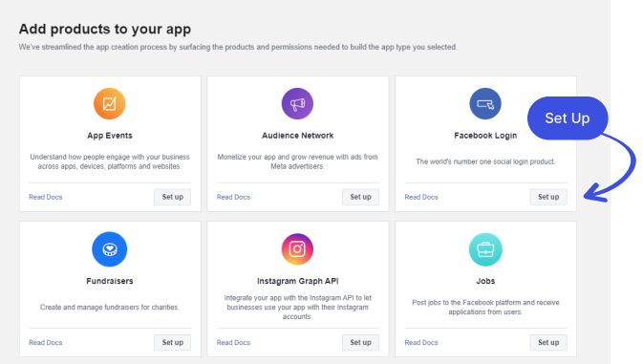Open Read Docs for Instagram Graph API
Viewport: 643px width, 364px height.
click(233, 343)
